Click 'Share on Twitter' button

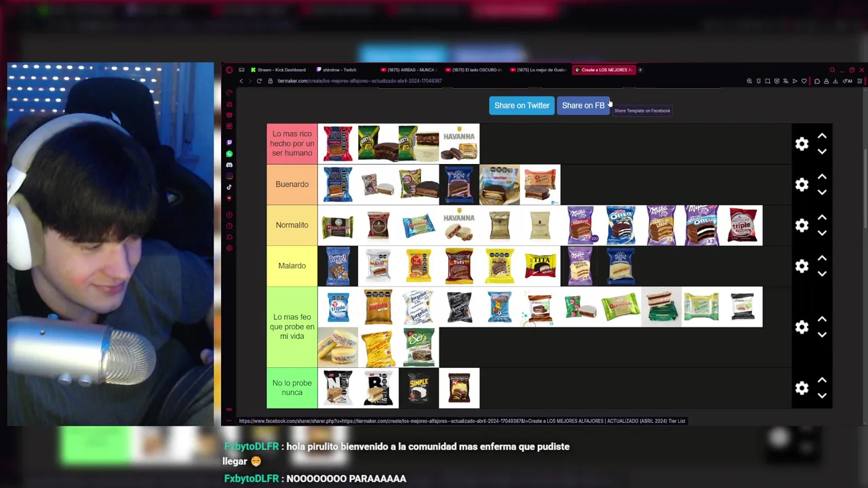coord(521,105)
